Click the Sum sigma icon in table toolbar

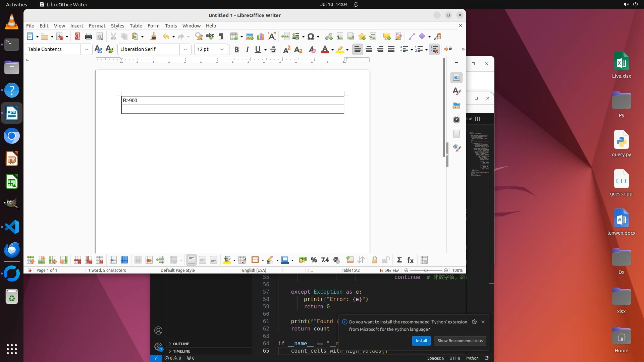tap(399, 260)
